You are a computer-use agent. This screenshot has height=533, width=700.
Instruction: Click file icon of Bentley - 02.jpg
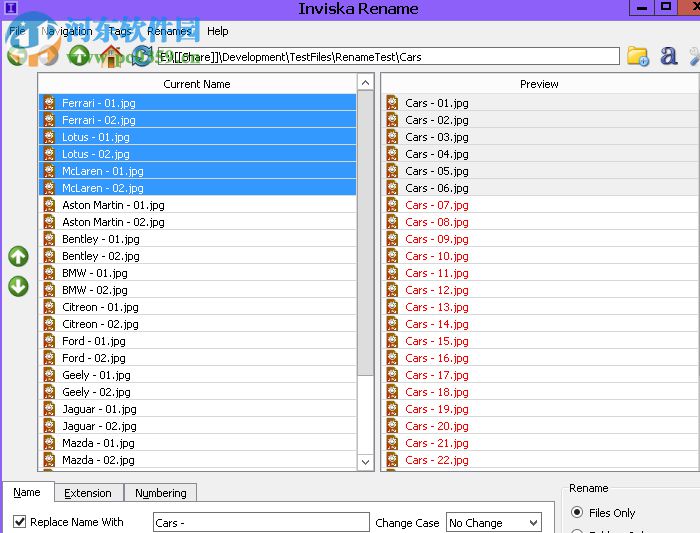[49, 256]
